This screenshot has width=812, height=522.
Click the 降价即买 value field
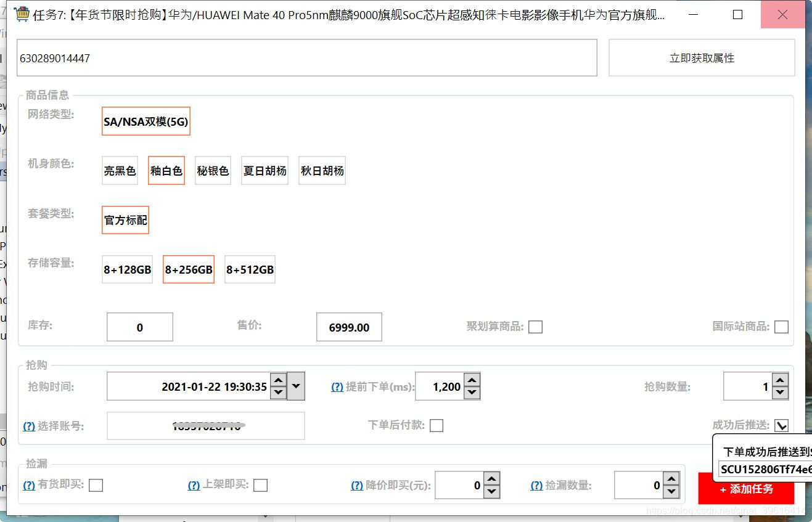point(459,485)
